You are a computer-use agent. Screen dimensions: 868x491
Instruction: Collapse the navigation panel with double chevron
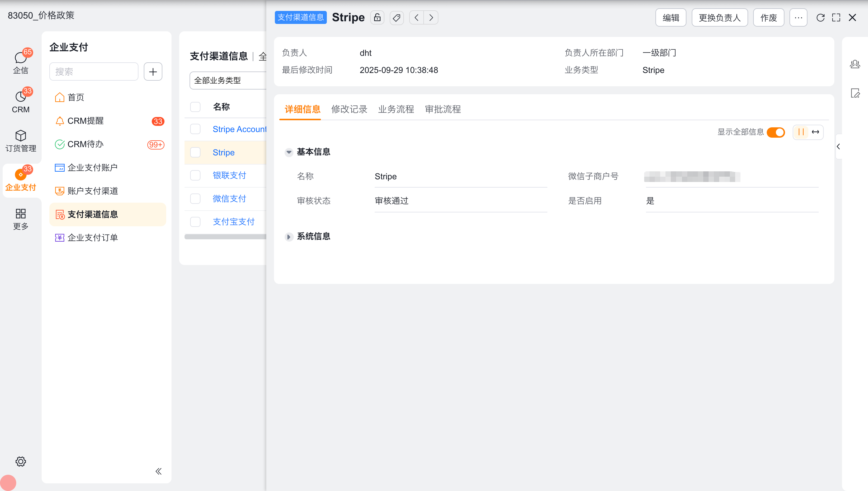tap(158, 471)
